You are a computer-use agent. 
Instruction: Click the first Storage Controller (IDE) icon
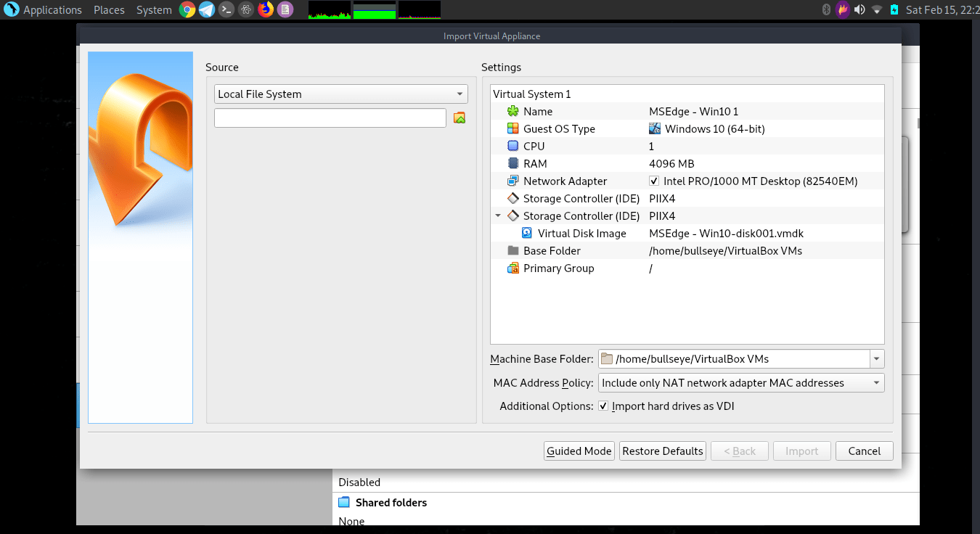tap(513, 198)
